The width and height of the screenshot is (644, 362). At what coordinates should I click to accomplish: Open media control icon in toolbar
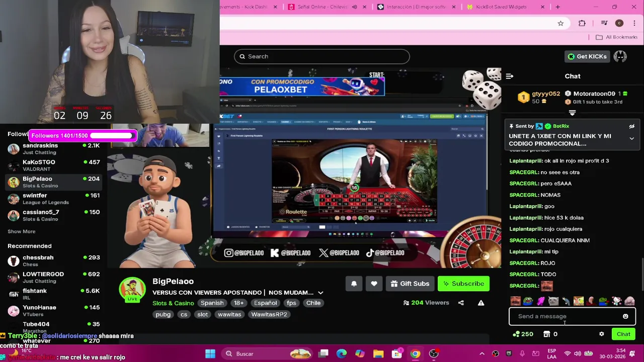604,23
